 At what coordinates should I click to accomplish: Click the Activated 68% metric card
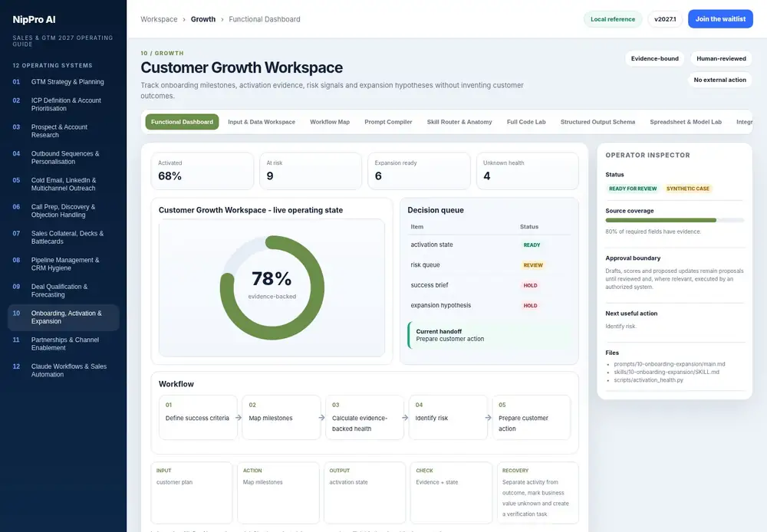point(202,171)
